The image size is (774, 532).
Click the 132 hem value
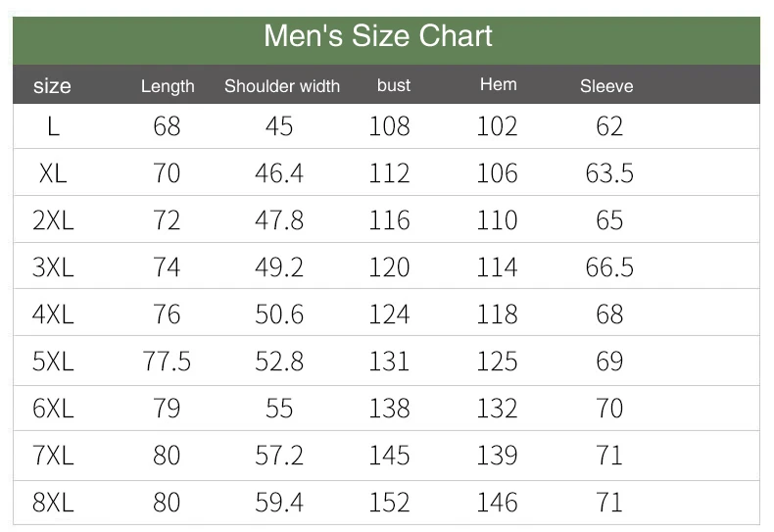click(x=497, y=409)
